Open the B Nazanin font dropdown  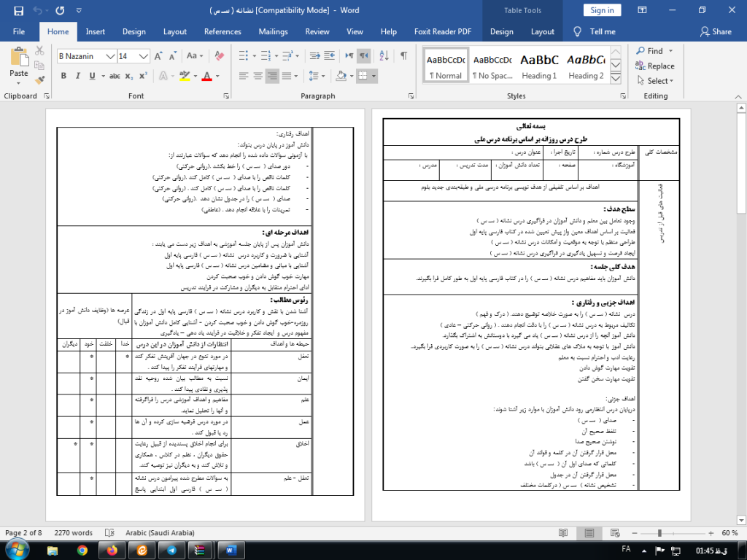pos(109,56)
